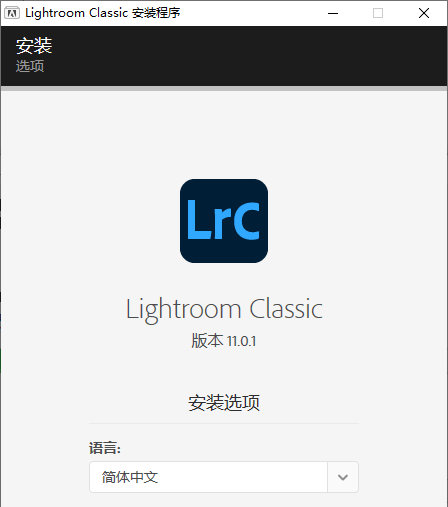Click blank space between version and 安装选项
Screen dimensions: 448x507
point(224,371)
